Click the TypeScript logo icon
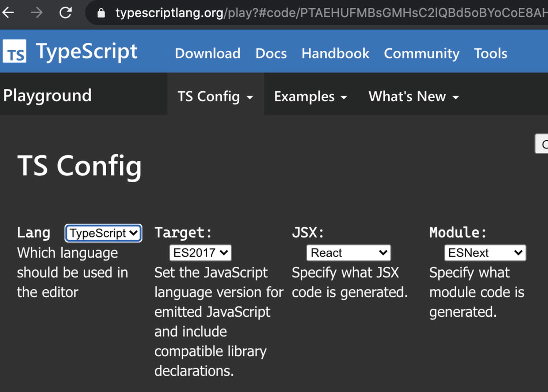Viewport: 548px width, 392px height. click(14, 51)
